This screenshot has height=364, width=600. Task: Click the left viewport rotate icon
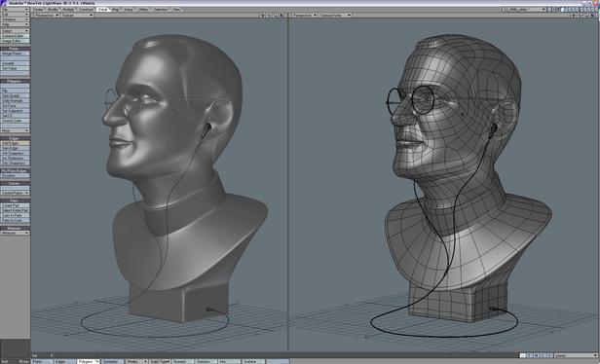[268, 16]
